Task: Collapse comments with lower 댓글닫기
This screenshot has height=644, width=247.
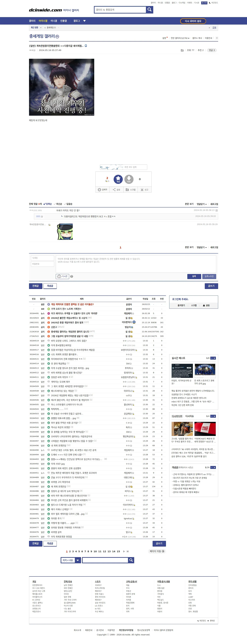Action: 202,247
